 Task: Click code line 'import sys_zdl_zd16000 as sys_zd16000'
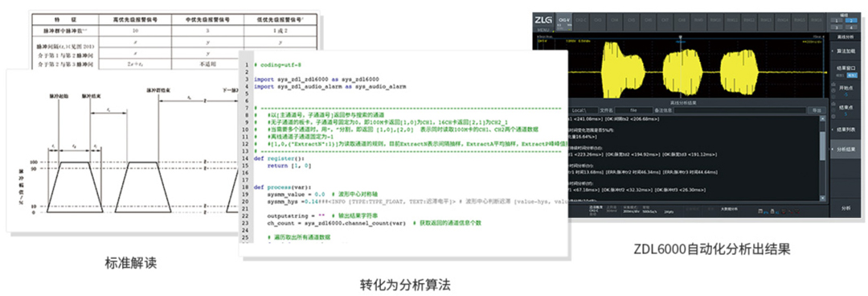[316, 80]
